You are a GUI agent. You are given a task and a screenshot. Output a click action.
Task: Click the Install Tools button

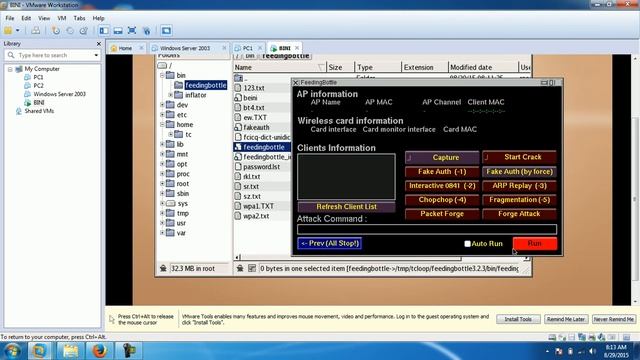pos(518,319)
